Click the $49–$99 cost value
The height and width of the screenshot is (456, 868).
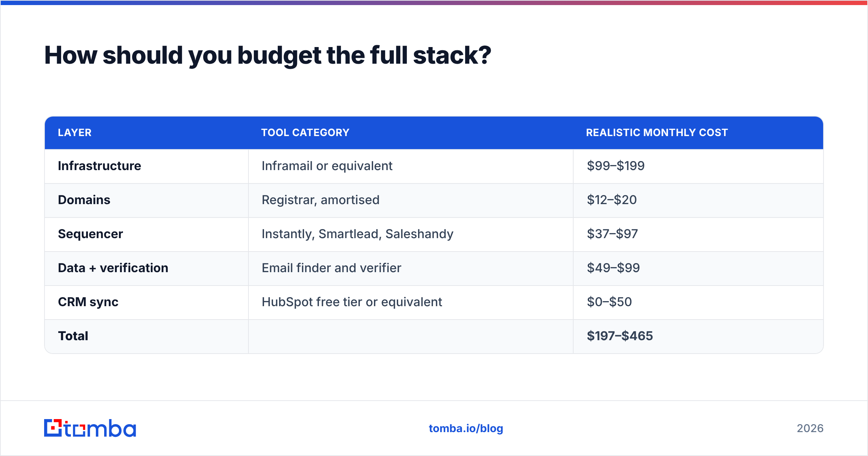(613, 268)
